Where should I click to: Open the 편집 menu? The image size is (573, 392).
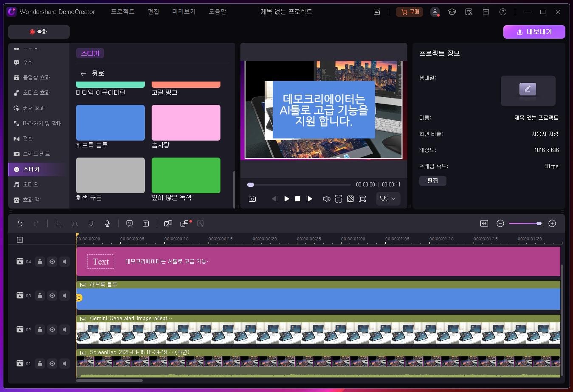click(x=153, y=12)
